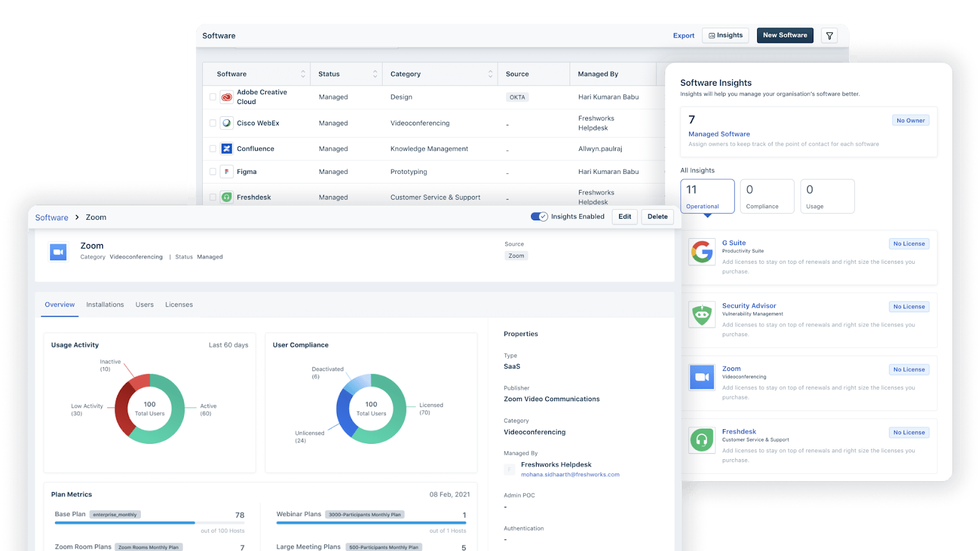The image size is (980, 551).
Task: Click the G Suite icon under All Insights
Action: coord(701,252)
